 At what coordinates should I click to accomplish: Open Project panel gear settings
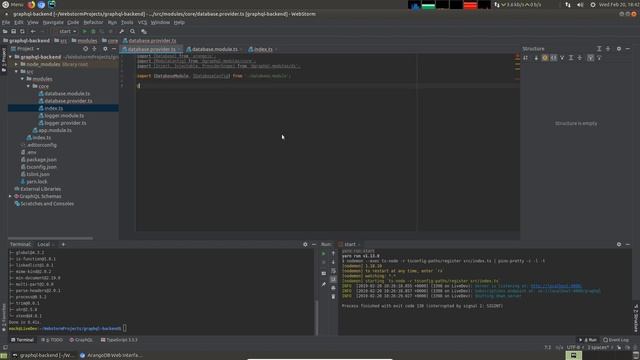(105, 49)
